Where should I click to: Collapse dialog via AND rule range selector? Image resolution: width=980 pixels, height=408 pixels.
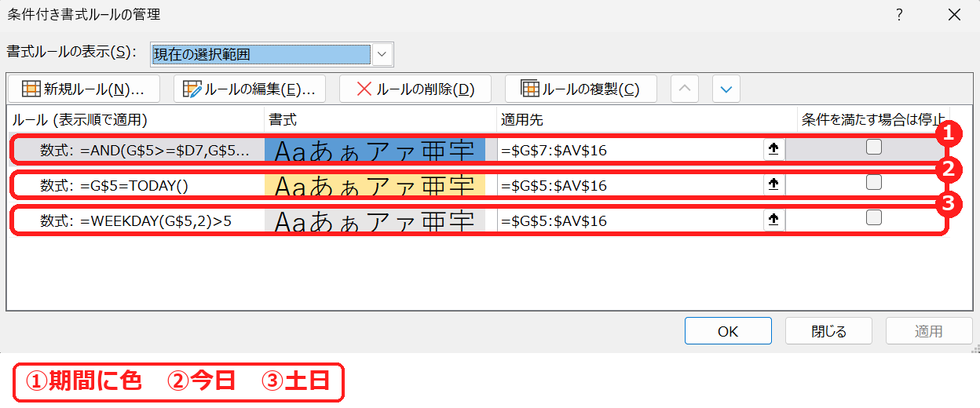tap(773, 150)
